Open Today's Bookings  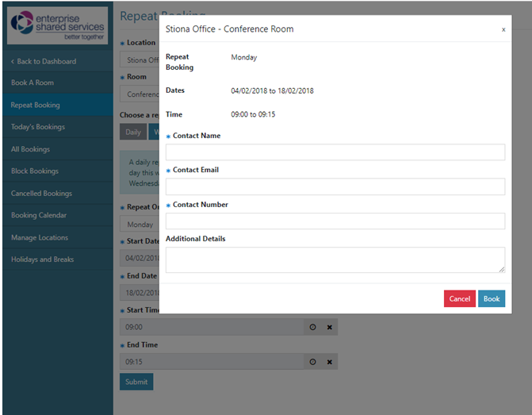tap(58, 127)
